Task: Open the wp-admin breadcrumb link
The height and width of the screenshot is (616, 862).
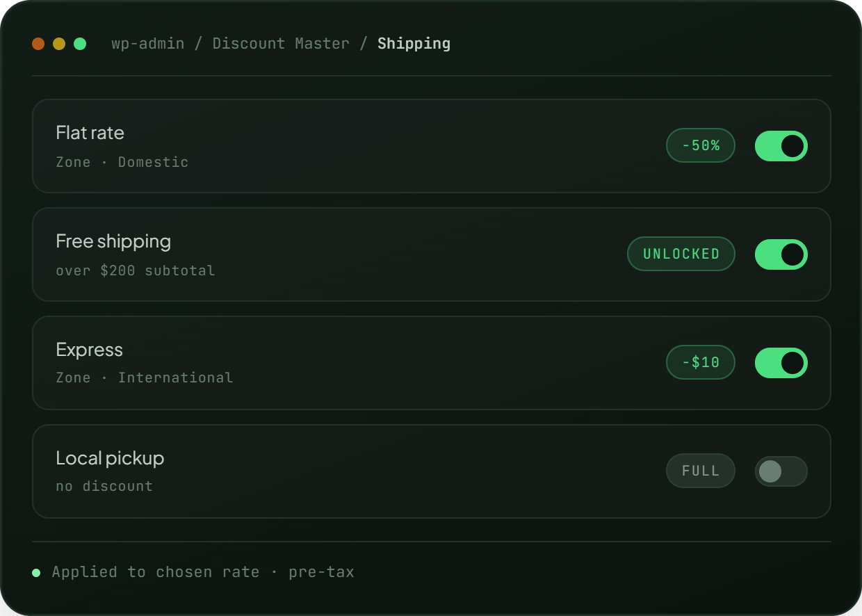Action: coord(148,44)
